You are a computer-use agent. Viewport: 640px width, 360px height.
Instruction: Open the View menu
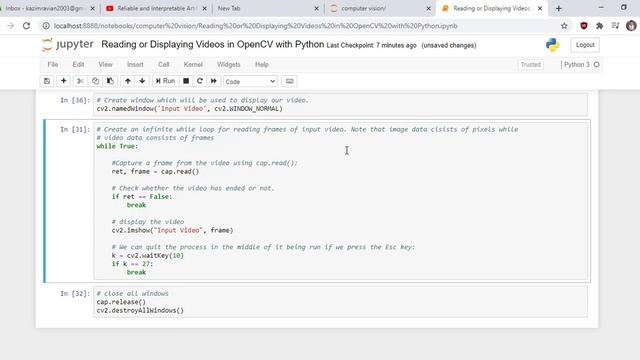click(x=105, y=64)
